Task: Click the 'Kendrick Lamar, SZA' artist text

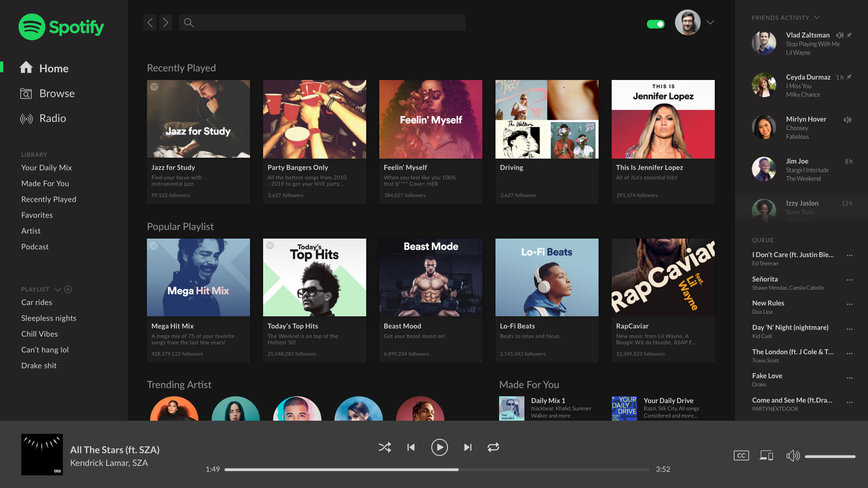Action: click(x=109, y=463)
